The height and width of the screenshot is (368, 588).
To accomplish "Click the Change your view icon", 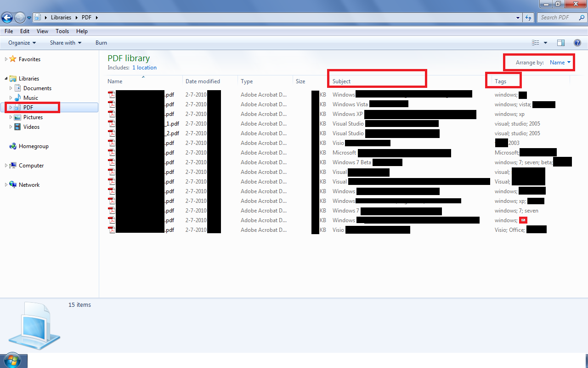I will click(x=536, y=43).
